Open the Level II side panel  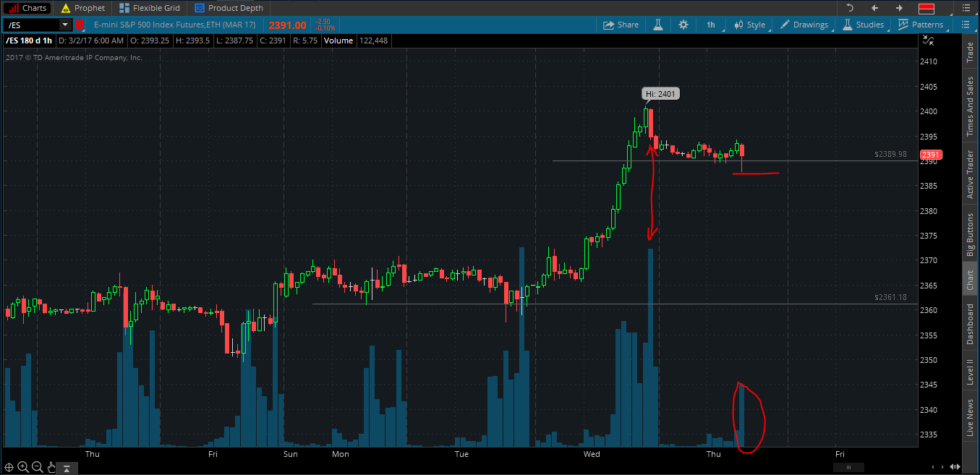coord(970,371)
